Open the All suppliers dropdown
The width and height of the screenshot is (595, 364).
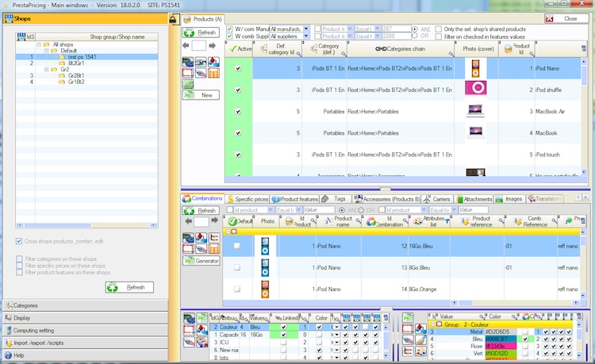tap(306, 36)
